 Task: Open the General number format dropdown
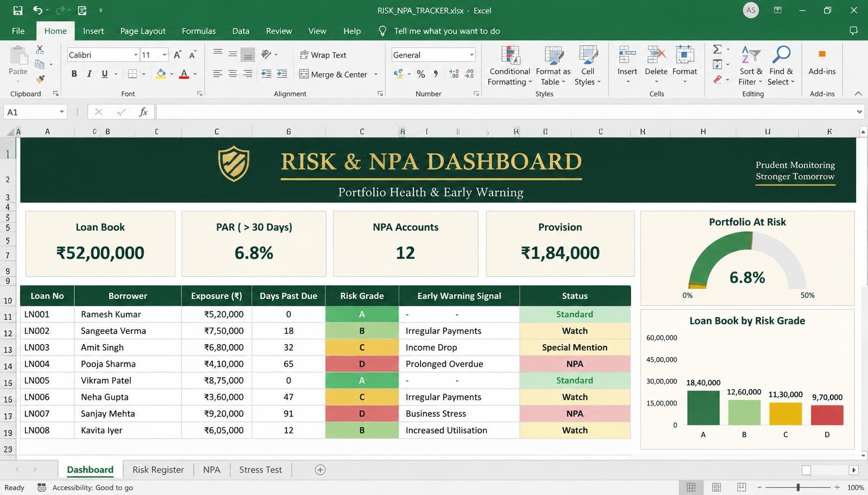(471, 55)
